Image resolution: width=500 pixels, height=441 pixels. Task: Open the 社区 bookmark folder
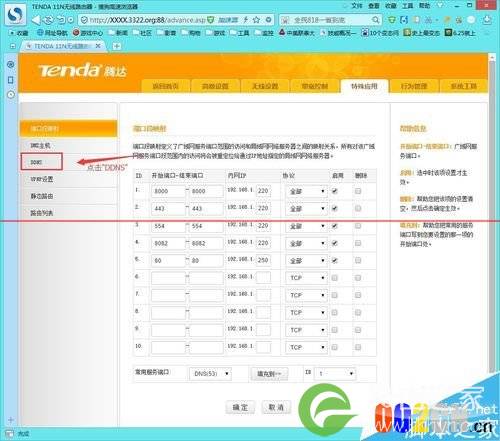click(142, 33)
